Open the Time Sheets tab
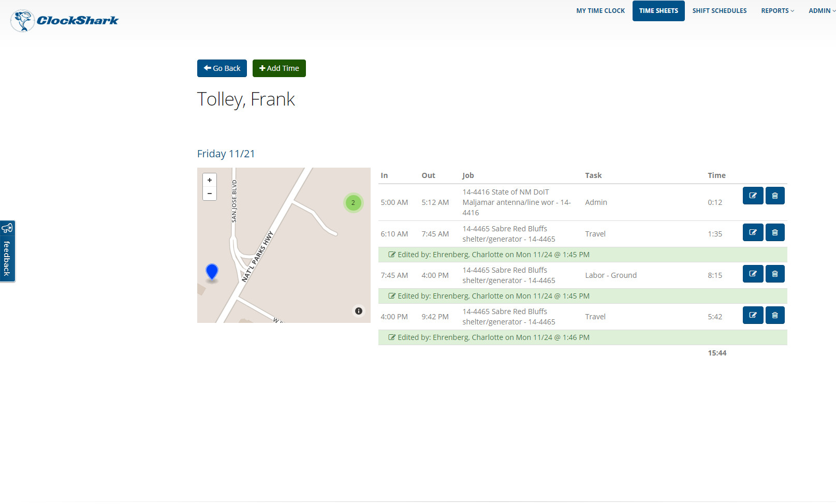 pyautogui.click(x=658, y=11)
